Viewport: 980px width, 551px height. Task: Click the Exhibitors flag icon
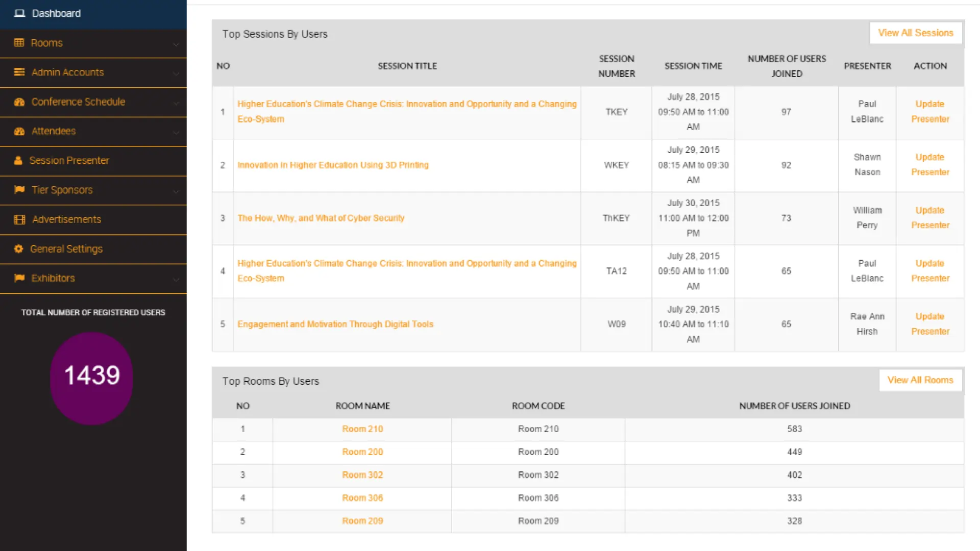[x=19, y=278]
